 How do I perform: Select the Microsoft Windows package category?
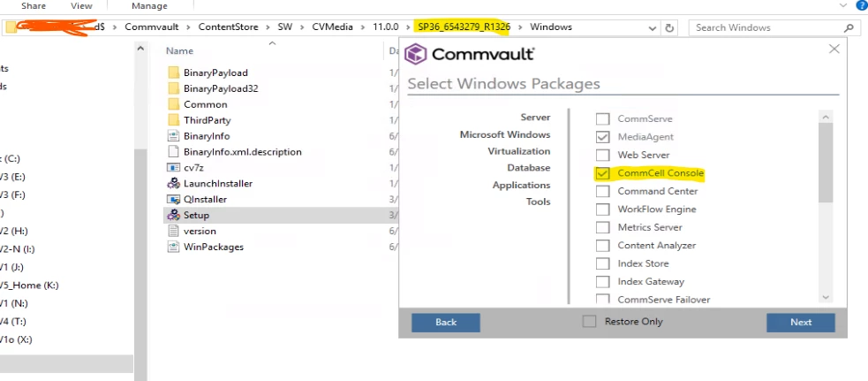point(505,134)
